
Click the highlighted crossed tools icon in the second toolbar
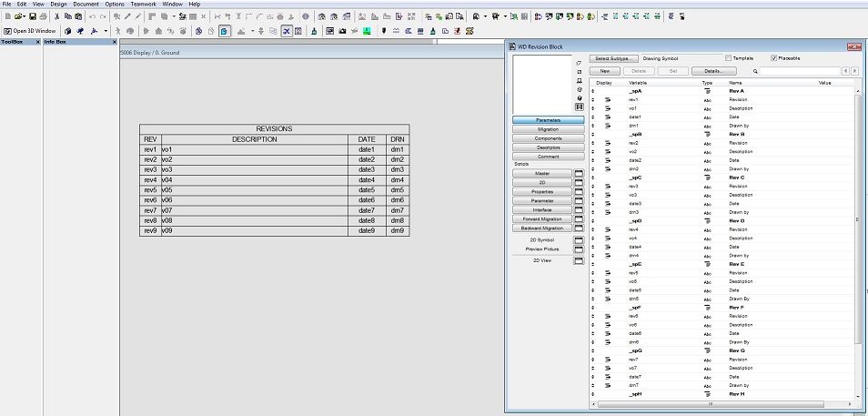(x=287, y=31)
